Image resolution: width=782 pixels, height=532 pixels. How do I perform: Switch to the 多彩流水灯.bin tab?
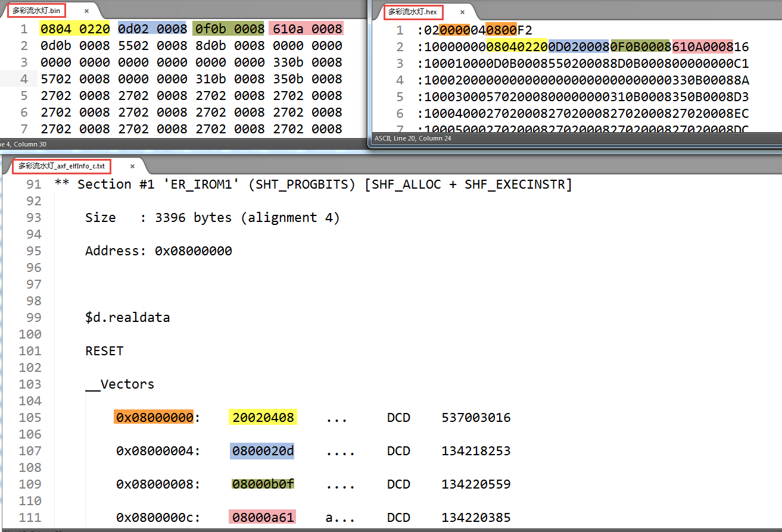[36, 11]
